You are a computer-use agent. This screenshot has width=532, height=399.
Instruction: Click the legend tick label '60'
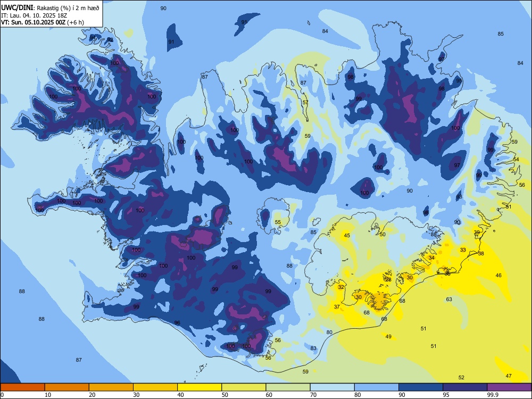[x=269, y=395]
